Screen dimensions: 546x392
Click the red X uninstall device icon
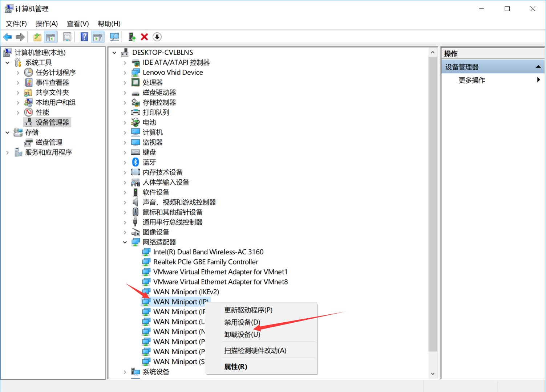[x=144, y=37]
